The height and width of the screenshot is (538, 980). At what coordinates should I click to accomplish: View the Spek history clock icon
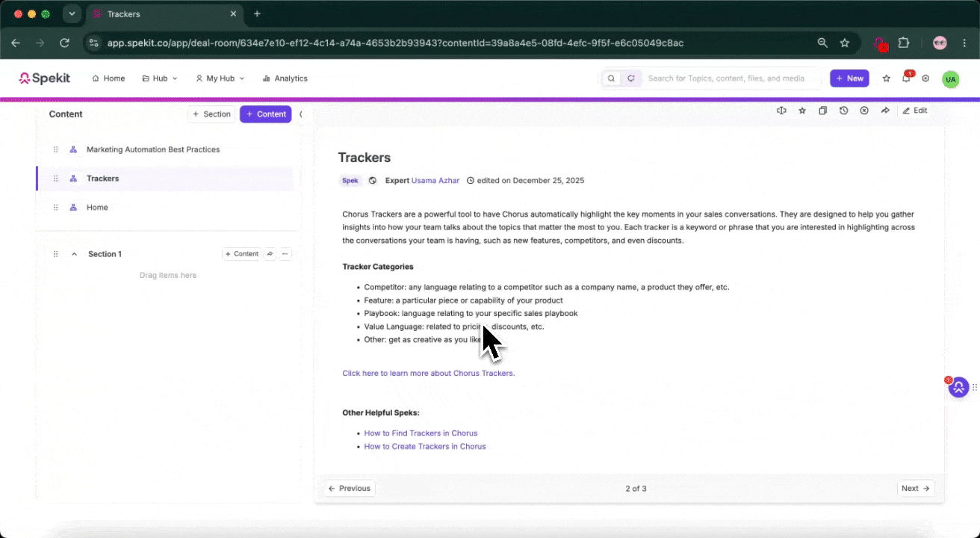[843, 111]
